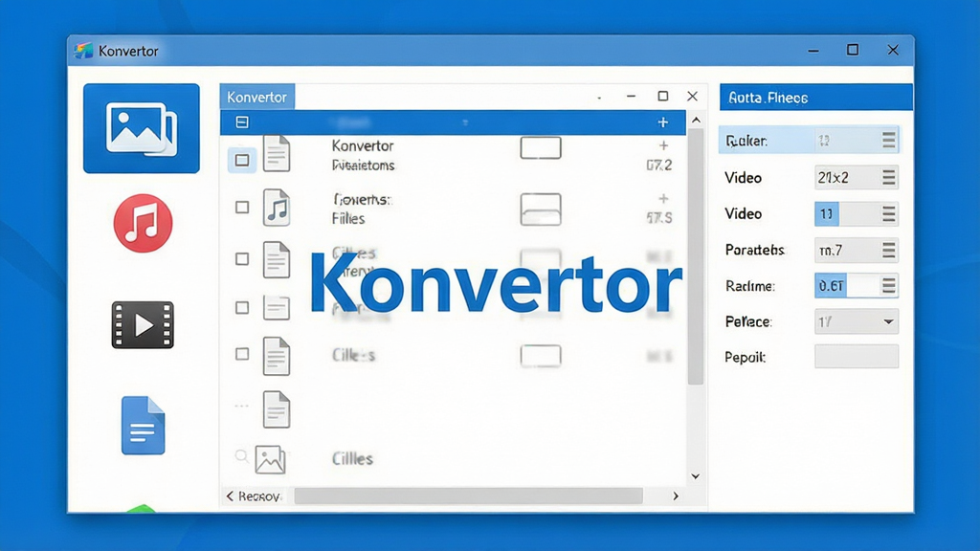The width and height of the screenshot is (980, 551).
Task: Click the size value on the audio row
Action: [659, 218]
